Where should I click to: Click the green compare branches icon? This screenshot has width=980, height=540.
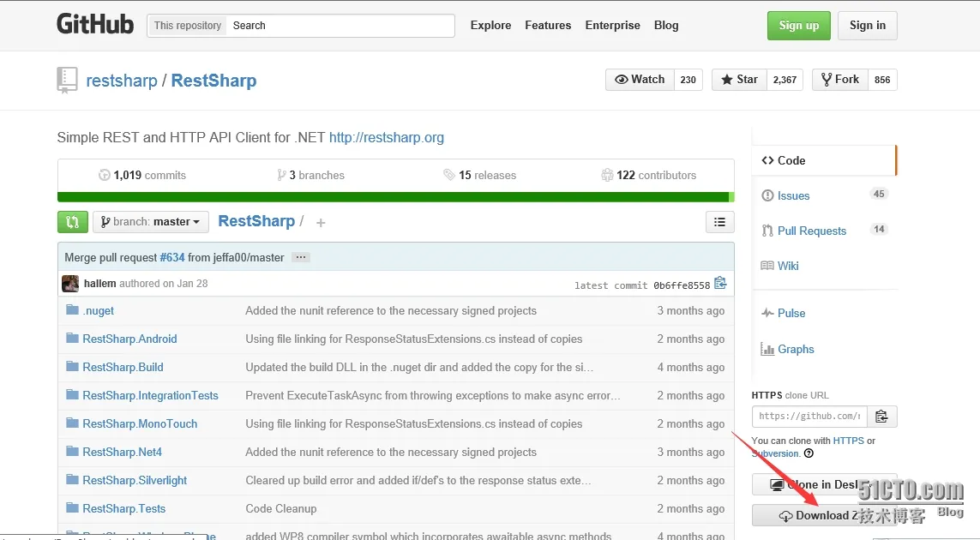(x=72, y=222)
